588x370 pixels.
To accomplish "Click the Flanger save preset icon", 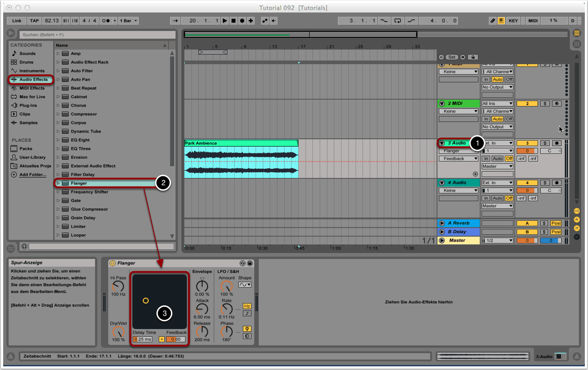I will point(250,263).
